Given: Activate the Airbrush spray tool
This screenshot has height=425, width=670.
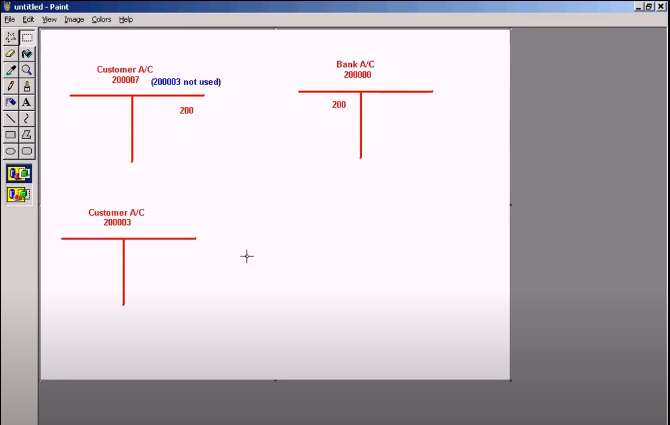Looking at the screenshot, I should (x=11, y=103).
